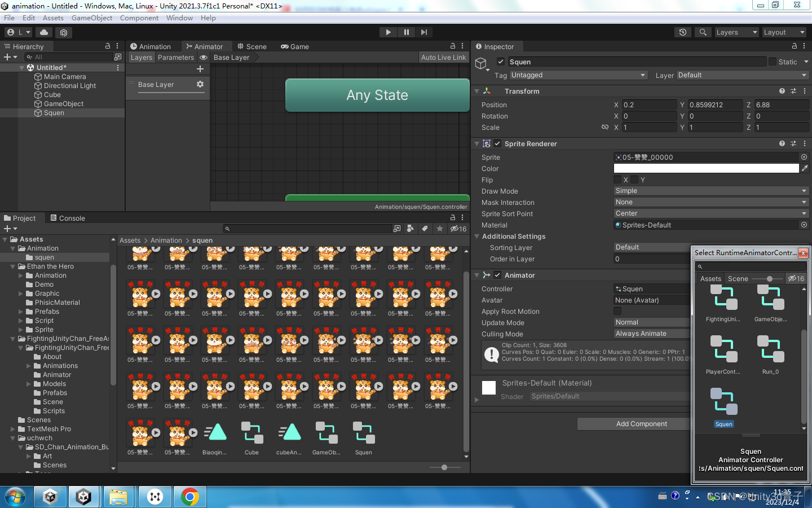
Task: Toggle Flip Y checkbox
Action: pyautogui.click(x=634, y=179)
